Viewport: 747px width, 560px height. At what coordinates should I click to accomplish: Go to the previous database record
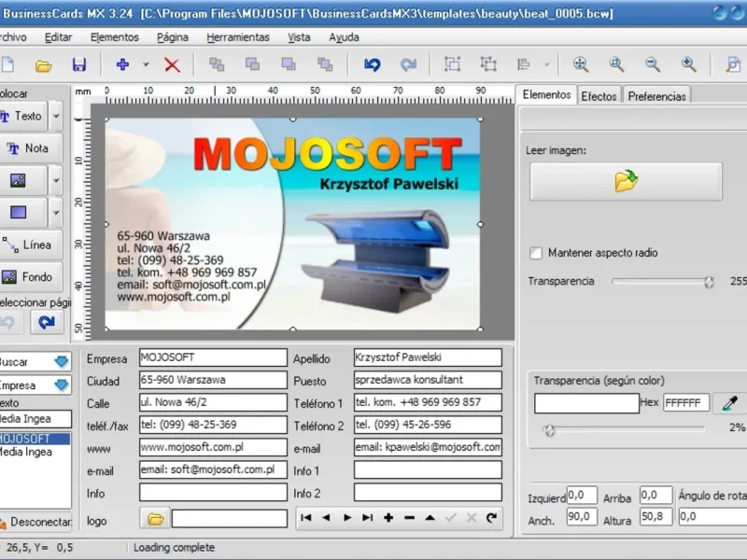point(326,518)
